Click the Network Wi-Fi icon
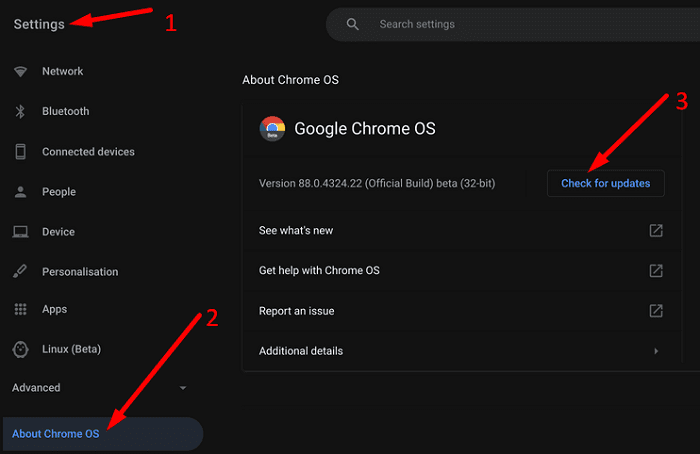Screen dimensions: 700x454 pos(20,72)
